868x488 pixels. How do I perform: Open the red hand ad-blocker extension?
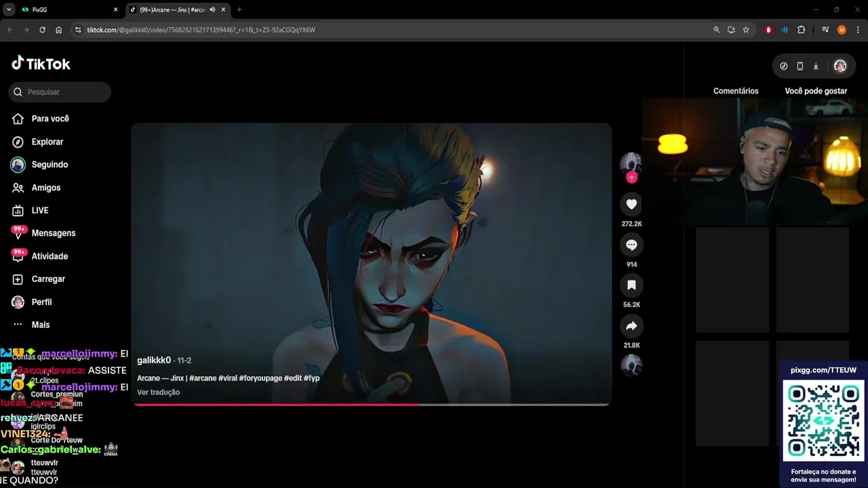768,30
